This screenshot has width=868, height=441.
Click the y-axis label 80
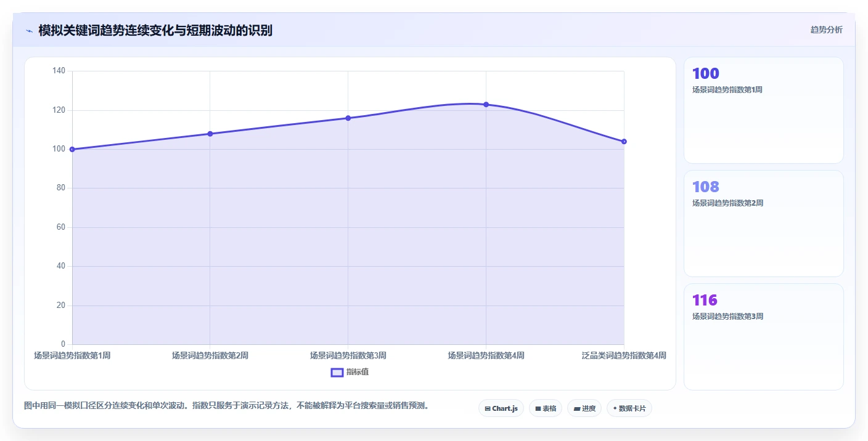click(x=60, y=188)
